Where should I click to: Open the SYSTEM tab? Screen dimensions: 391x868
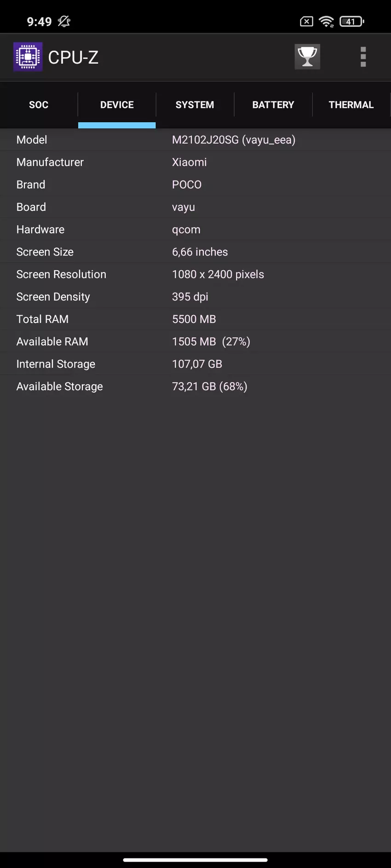pyautogui.click(x=195, y=105)
